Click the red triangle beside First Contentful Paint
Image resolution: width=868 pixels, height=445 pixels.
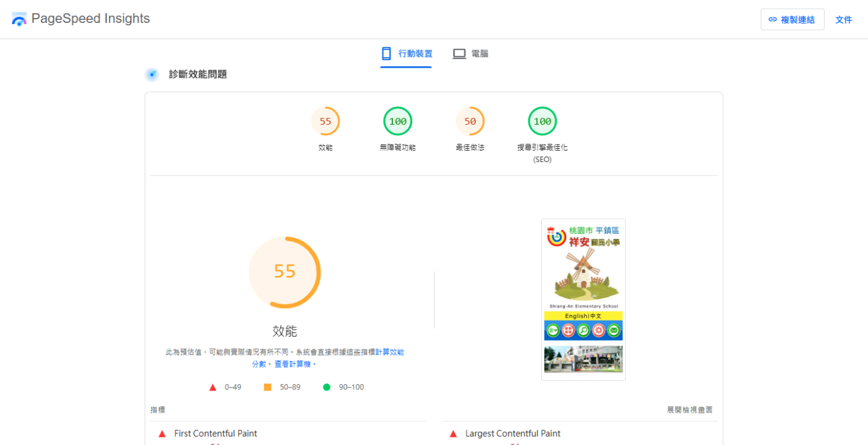pyautogui.click(x=162, y=434)
